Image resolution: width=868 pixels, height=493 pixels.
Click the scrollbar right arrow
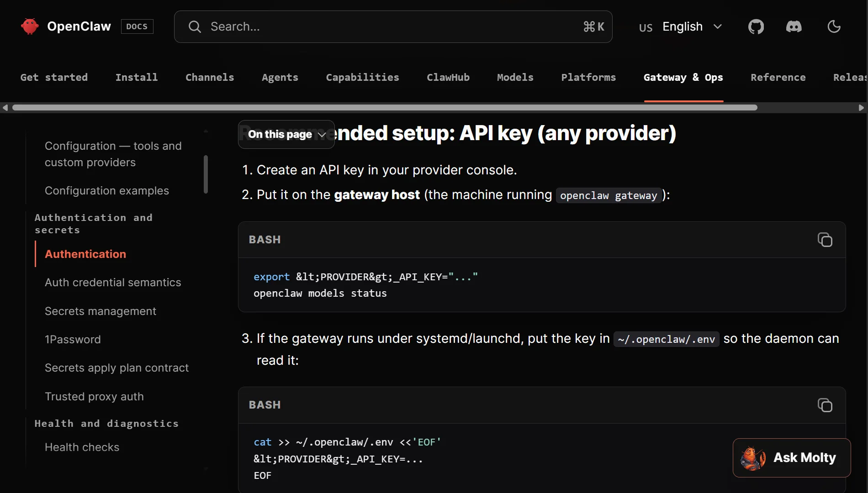click(x=862, y=108)
